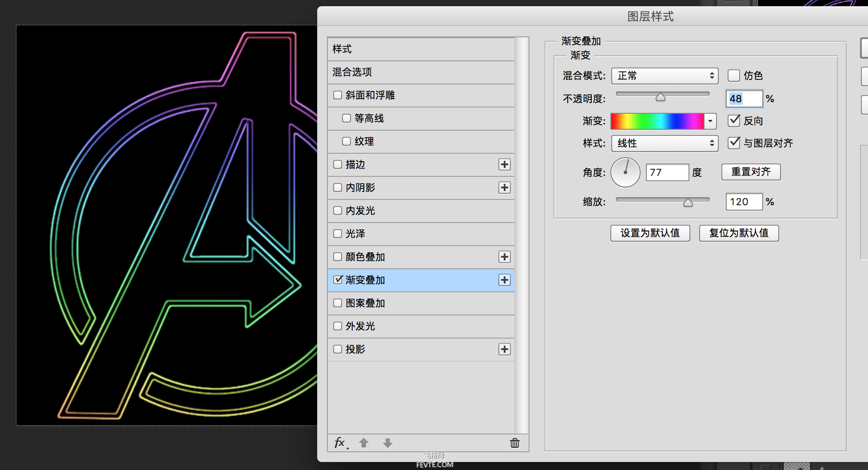Uncheck 反向 reverse checkbox
The height and width of the screenshot is (470, 868).
point(734,120)
